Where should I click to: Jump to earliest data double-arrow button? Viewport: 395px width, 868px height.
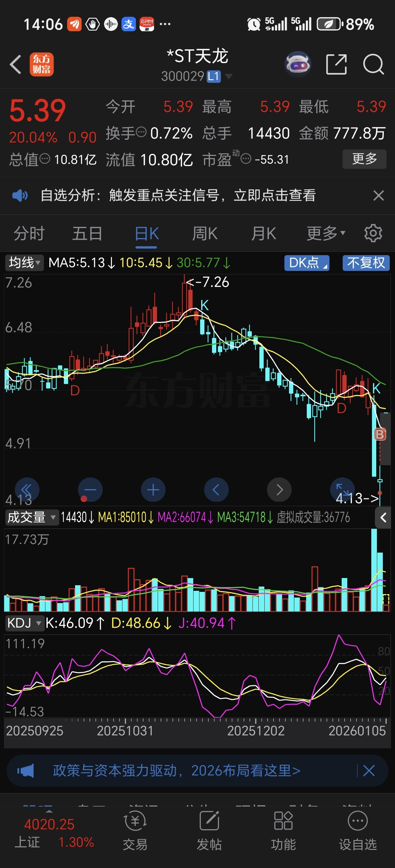pyautogui.click(x=27, y=490)
